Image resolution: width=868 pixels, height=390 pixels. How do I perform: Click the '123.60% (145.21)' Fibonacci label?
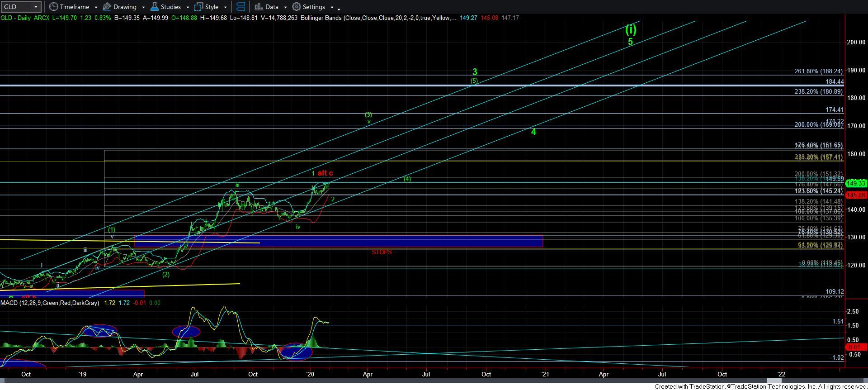click(x=818, y=191)
